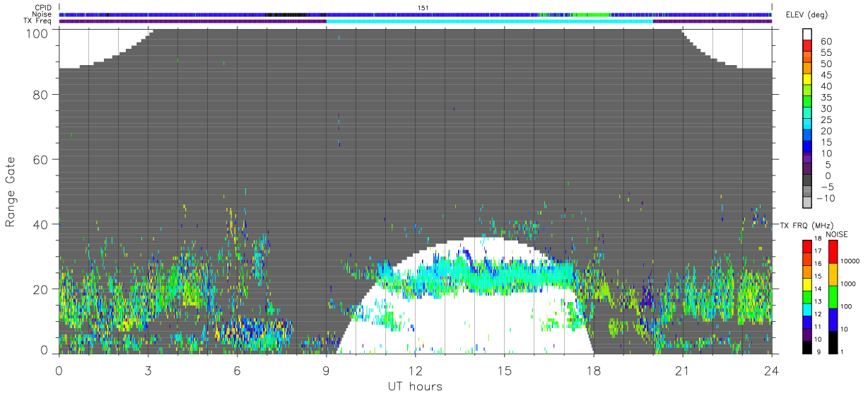Image resolution: width=868 pixels, height=401 pixels.
Task: Click the Range Gate axis title
Action: click(x=11, y=192)
